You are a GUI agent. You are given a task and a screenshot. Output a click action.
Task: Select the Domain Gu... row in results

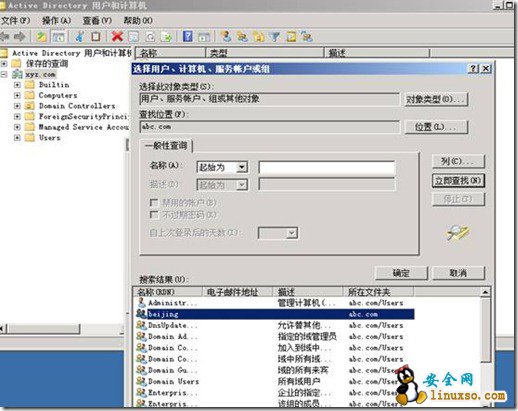tap(275, 370)
